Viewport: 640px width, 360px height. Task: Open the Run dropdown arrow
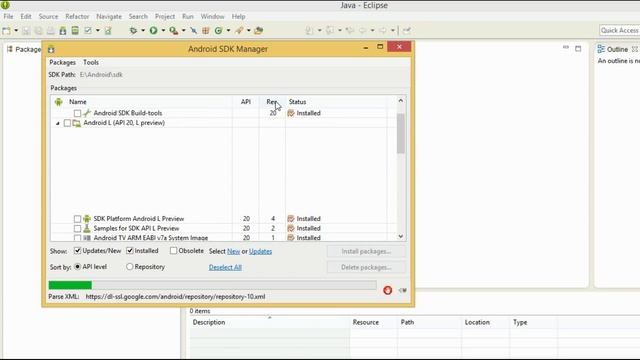(163, 31)
